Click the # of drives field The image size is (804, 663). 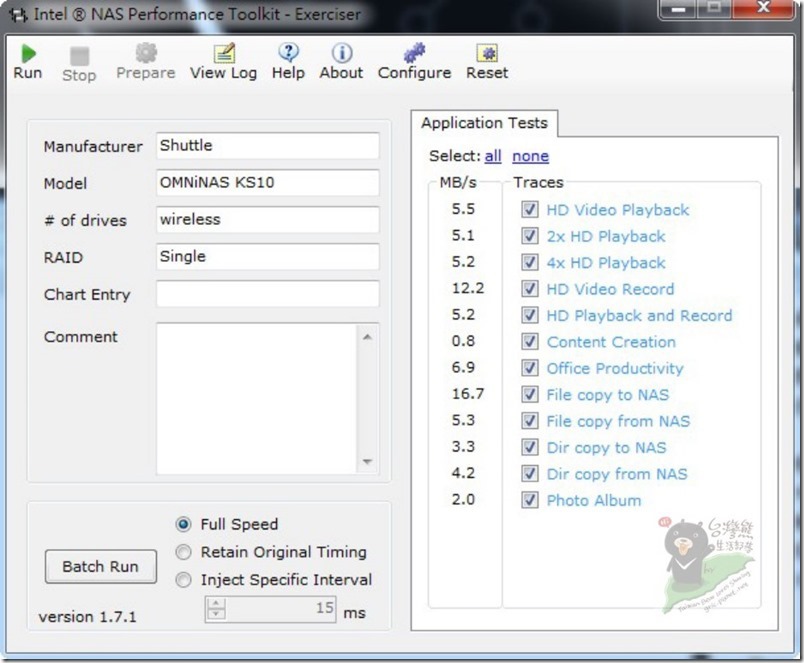[x=268, y=219]
